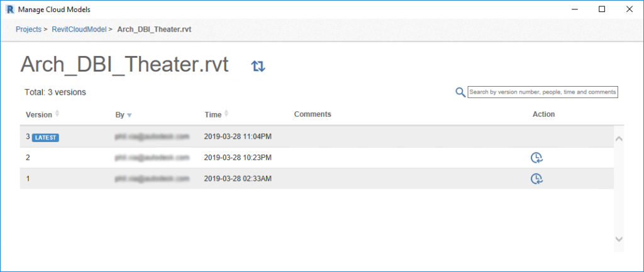Select time cell 2019-03-28 11:04PM

(238, 136)
